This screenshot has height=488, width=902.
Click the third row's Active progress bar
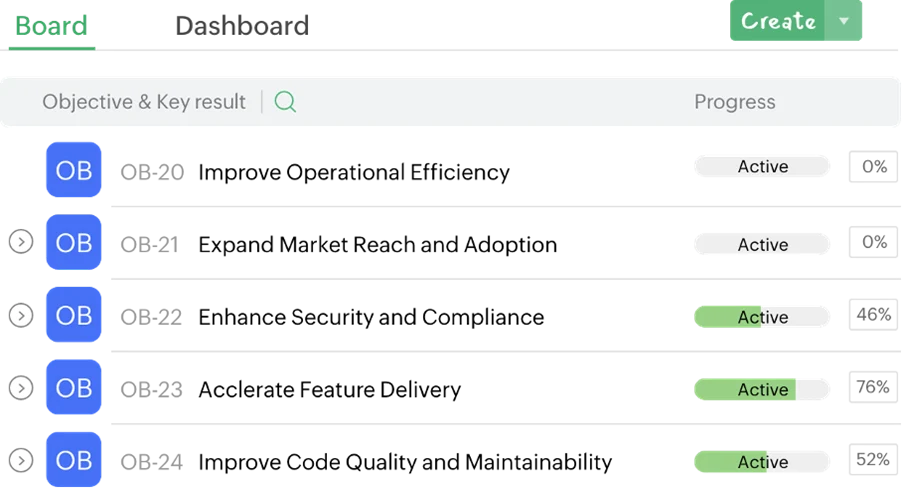click(760, 317)
